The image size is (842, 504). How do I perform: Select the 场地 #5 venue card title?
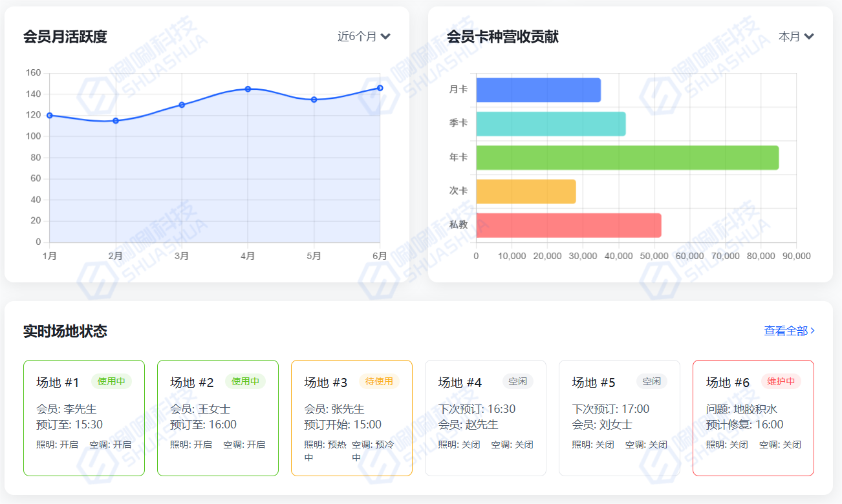(594, 383)
